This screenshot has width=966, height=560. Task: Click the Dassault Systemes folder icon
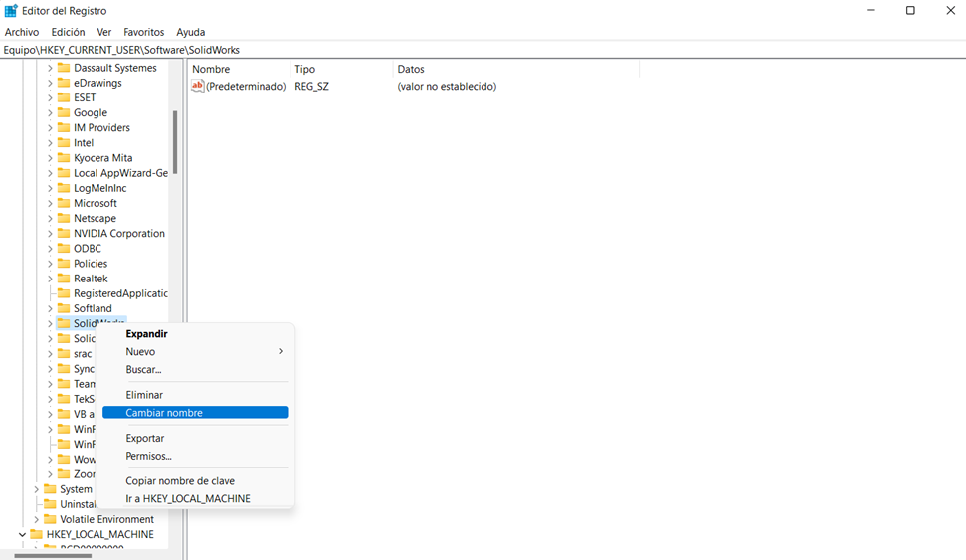64,68
